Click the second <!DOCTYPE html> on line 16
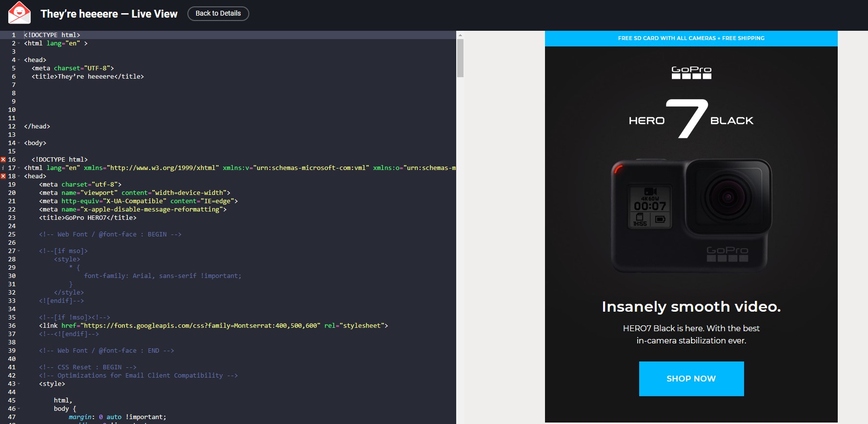 click(60, 160)
